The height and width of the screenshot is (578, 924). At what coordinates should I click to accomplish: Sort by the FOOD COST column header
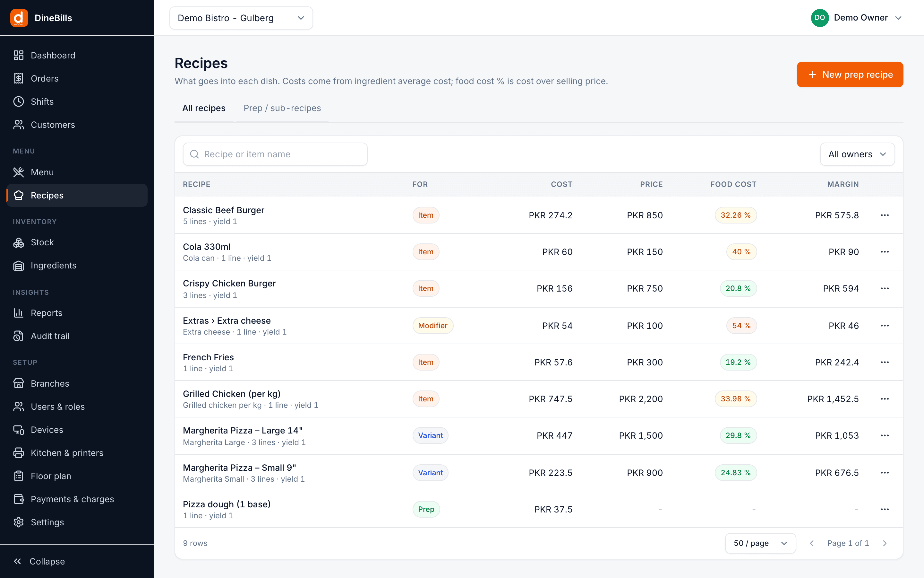[x=733, y=184]
